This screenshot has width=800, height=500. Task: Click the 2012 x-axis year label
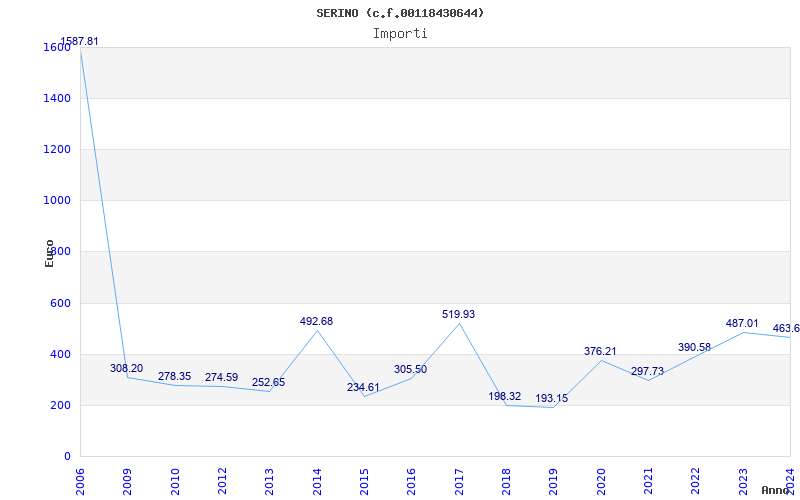point(222,480)
